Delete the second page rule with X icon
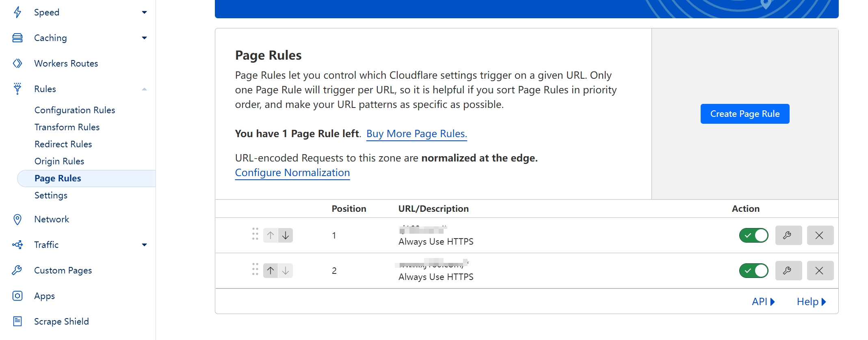This screenshot has width=868, height=340. [x=820, y=271]
